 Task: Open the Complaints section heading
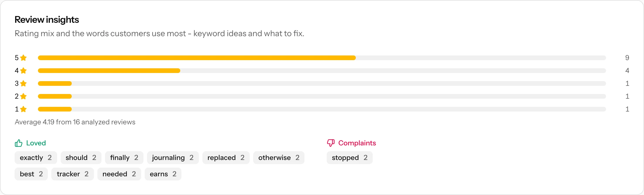click(x=357, y=143)
